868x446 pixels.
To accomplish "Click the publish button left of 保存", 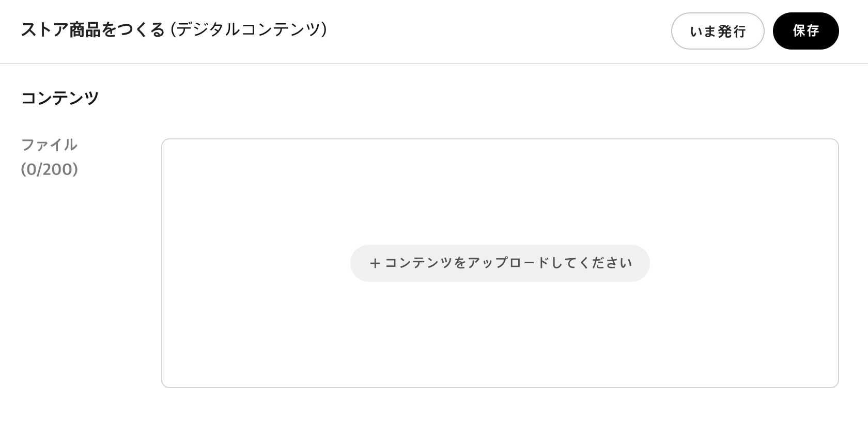I will tap(718, 31).
